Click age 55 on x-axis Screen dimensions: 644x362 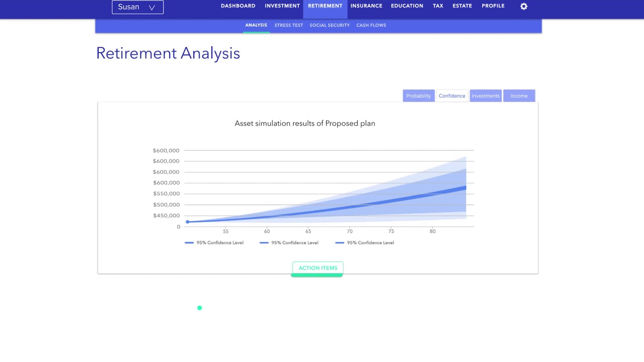coord(225,231)
